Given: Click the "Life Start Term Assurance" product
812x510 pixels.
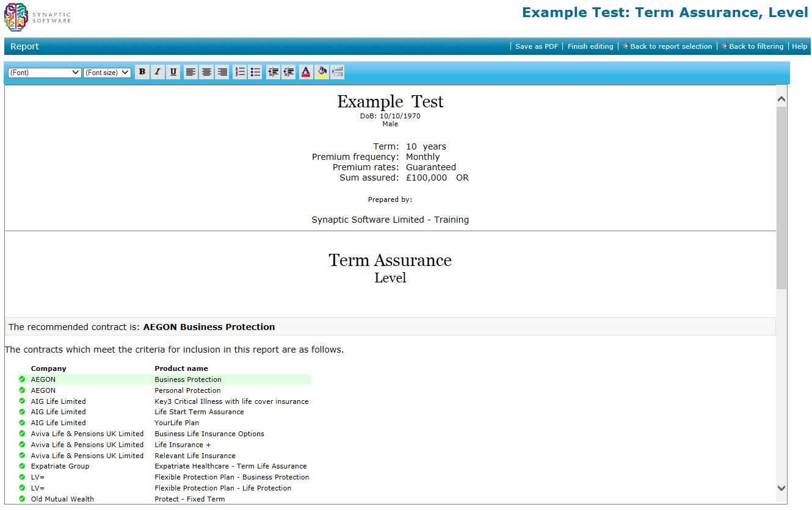Looking at the screenshot, I should pos(199,412).
